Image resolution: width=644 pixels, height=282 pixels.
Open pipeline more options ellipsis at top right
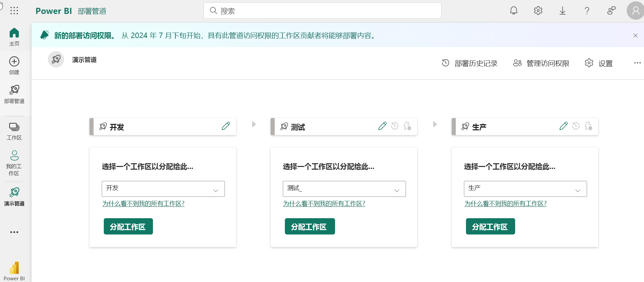click(638, 63)
